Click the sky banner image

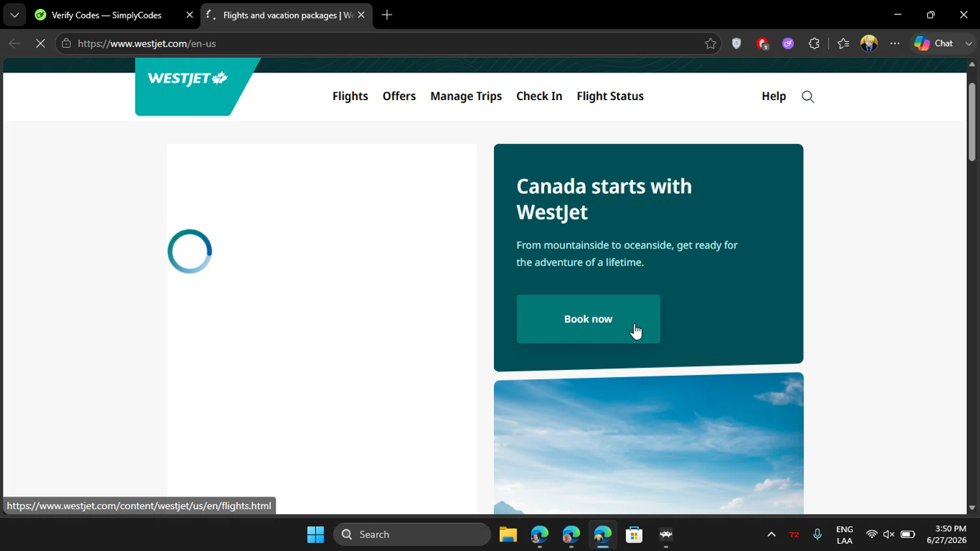(649, 443)
